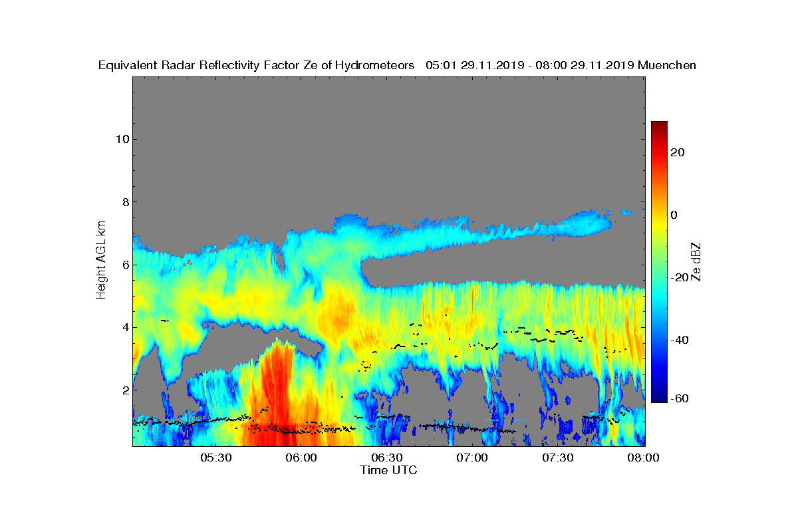Click the dark red top of the colorbar
This screenshot has width=798, height=532.
point(659,126)
